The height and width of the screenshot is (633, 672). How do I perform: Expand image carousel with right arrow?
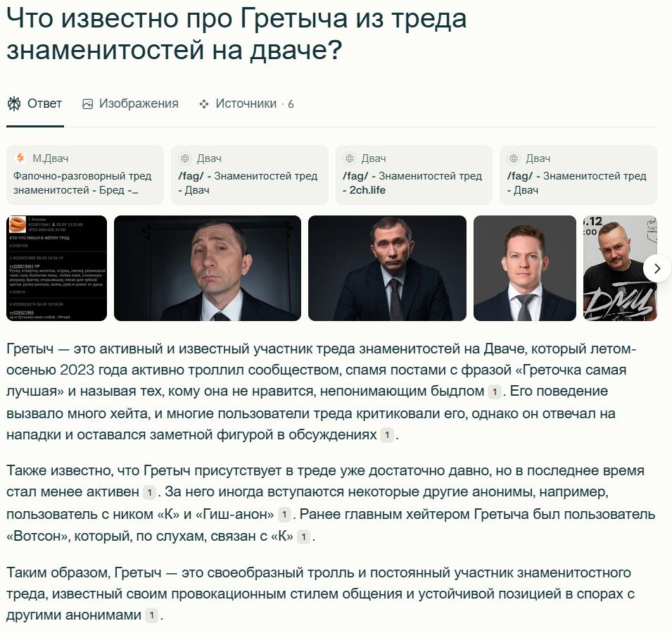click(x=657, y=268)
